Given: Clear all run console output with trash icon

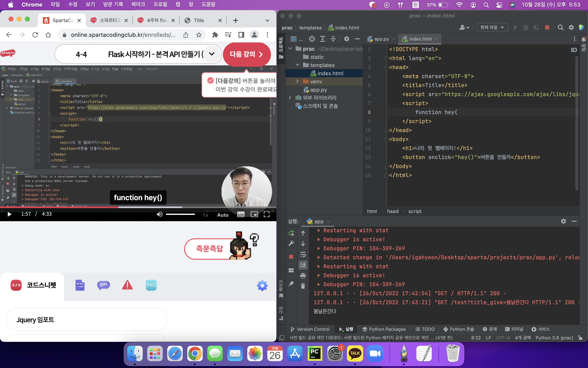Looking at the screenshot, I should point(303,286).
